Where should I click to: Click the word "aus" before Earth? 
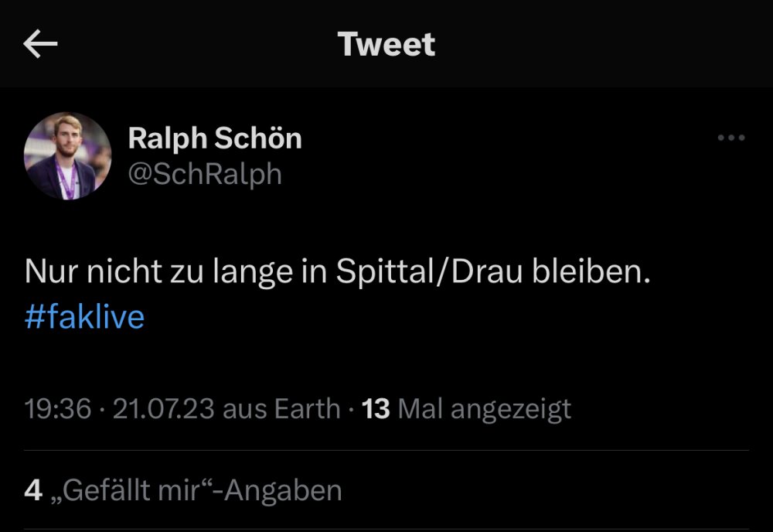click(x=242, y=408)
